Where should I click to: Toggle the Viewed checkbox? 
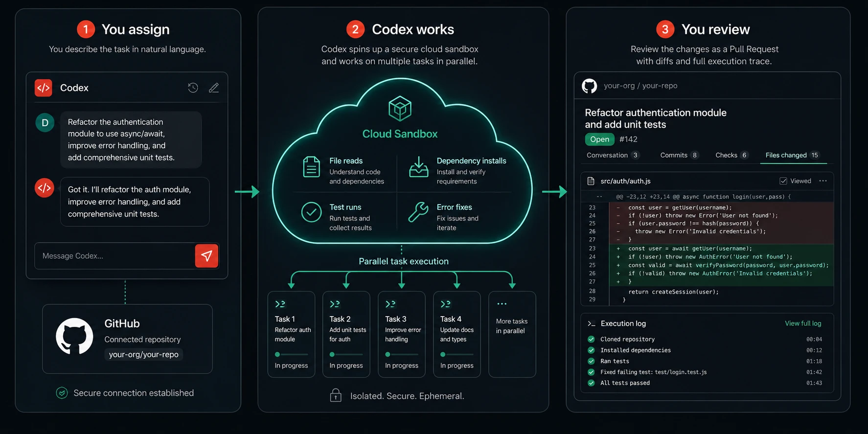click(x=783, y=181)
